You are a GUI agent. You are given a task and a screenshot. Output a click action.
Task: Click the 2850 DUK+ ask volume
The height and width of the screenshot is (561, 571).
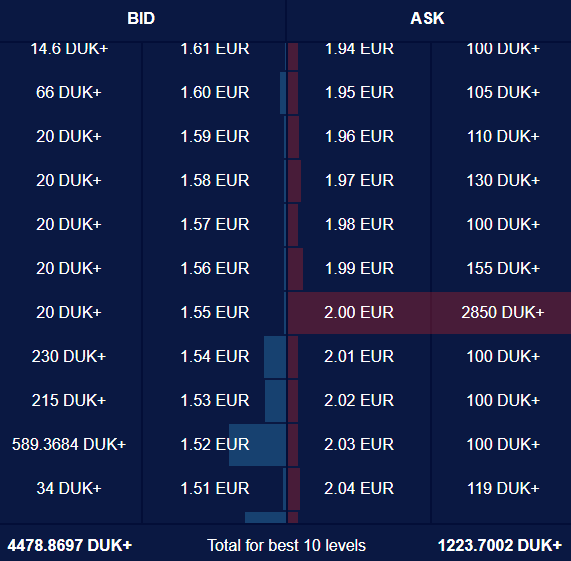(503, 312)
